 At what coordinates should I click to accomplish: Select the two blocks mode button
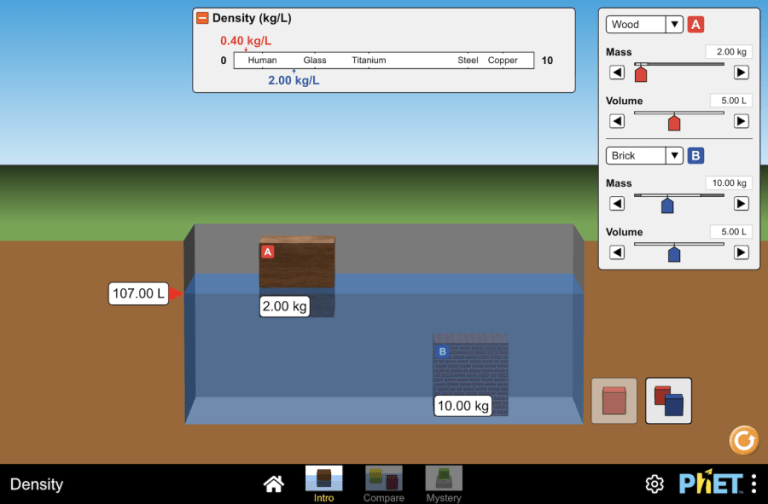point(669,401)
